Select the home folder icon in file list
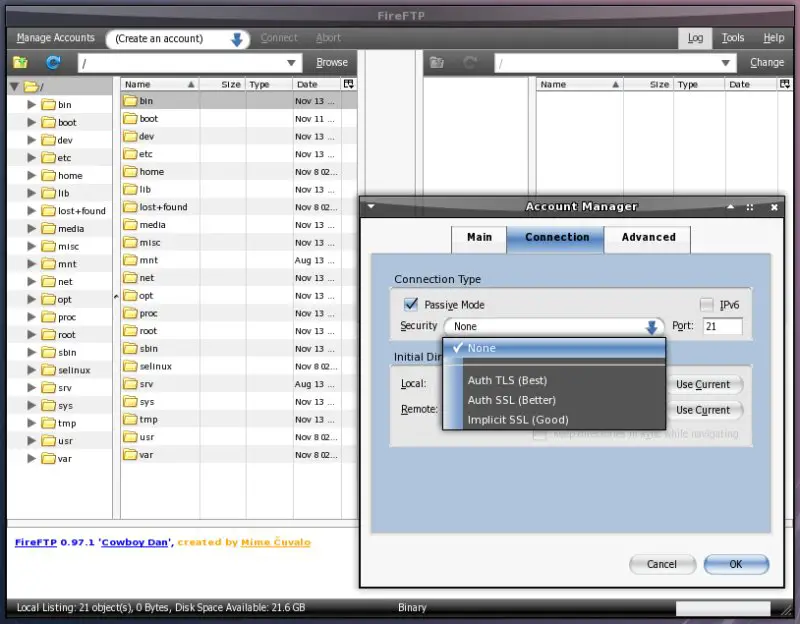Screen dimensions: 800x624 [x=130, y=172]
